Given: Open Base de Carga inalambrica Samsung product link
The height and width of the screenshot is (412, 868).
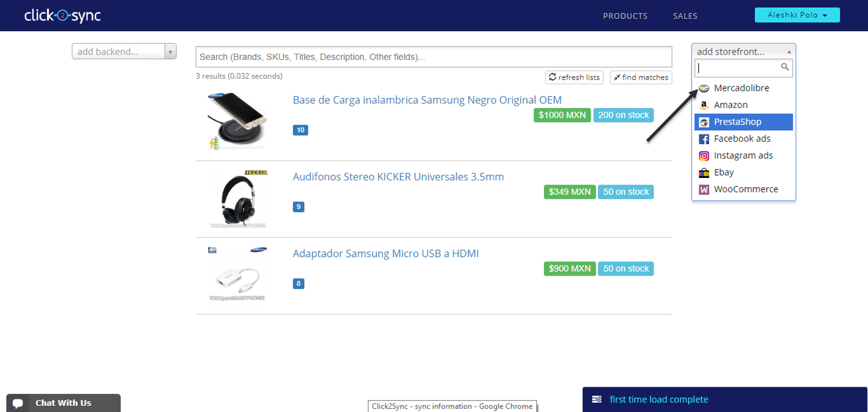Looking at the screenshot, I should (x=427, y=100).
